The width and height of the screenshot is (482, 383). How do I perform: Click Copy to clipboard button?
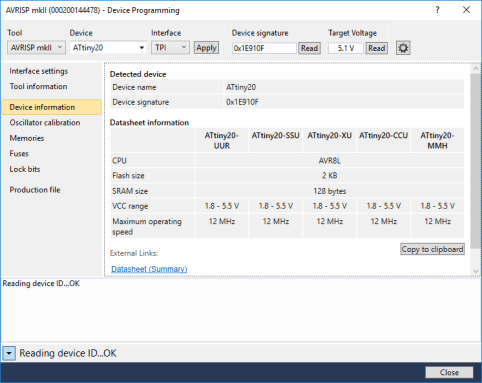coord(432,249)
